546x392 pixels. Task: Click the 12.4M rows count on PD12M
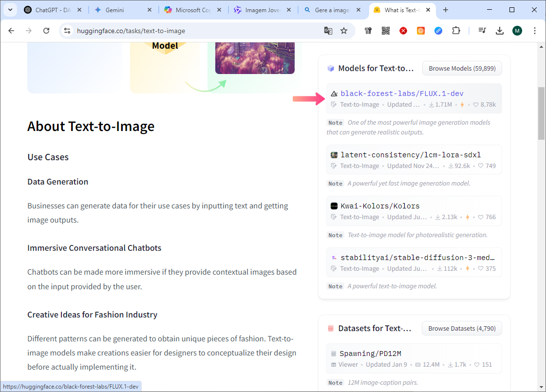click(x=427, y=365)
